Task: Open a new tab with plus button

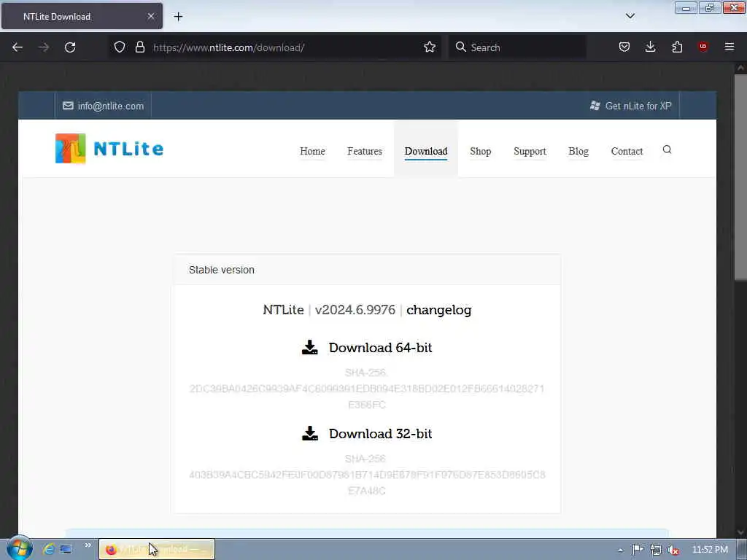Action: click(178, 17)
